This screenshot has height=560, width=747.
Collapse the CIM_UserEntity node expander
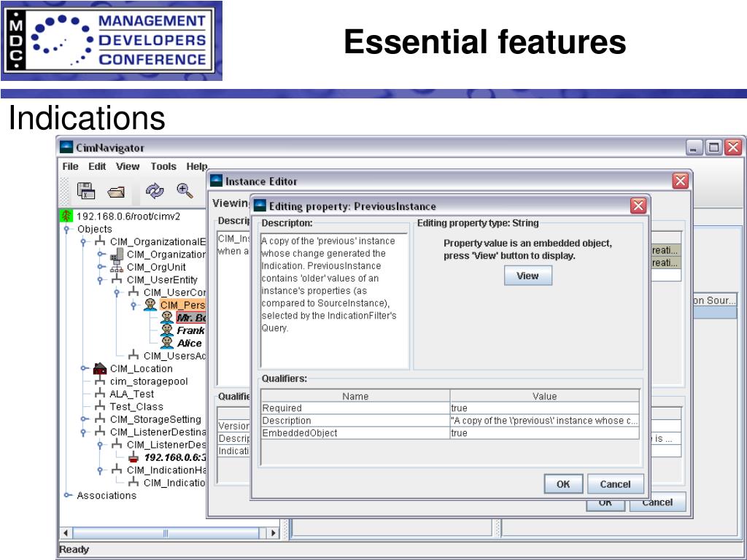coord(101,280)
